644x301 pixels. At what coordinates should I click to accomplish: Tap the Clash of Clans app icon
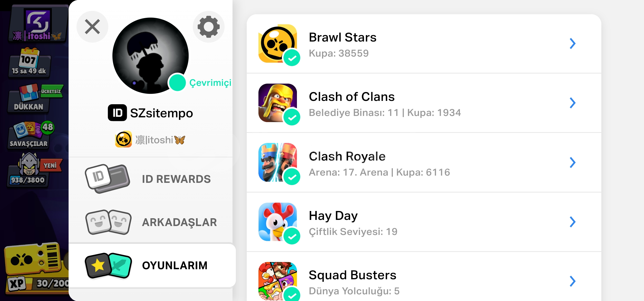tap(277, 103)
